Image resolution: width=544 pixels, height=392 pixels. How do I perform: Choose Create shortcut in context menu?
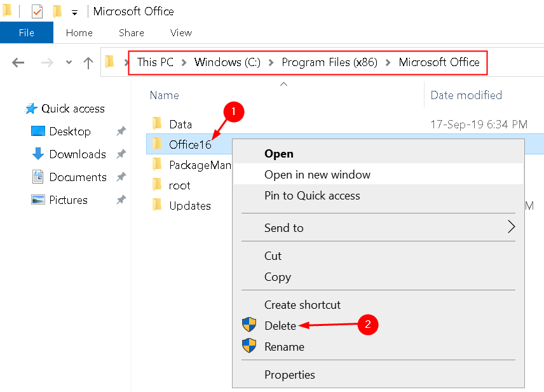tap(378, 304)
